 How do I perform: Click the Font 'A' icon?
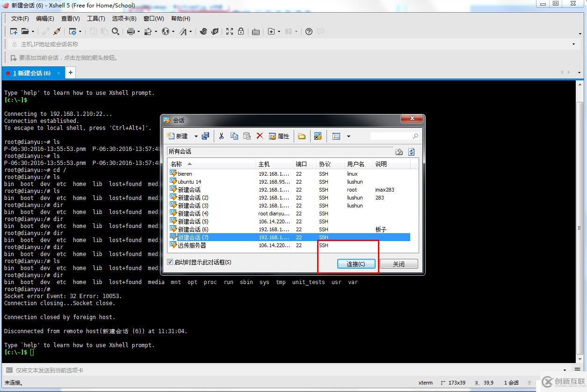183,31
